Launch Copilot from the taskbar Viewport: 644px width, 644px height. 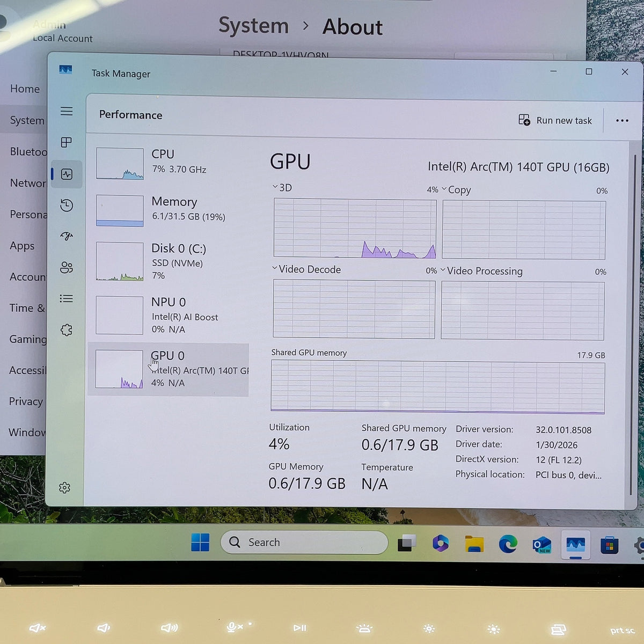tap(441, 543)
